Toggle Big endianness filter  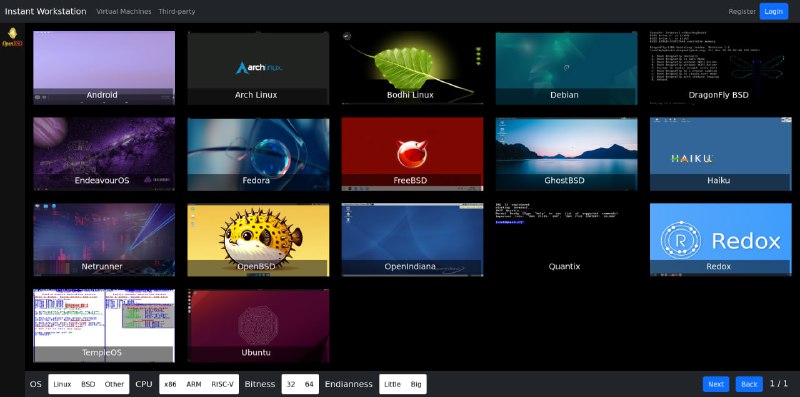(416, 384)
